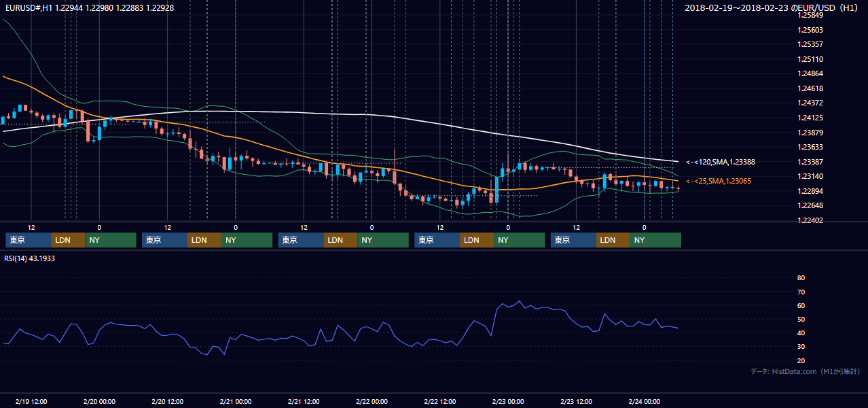Click the 1.22648 price axis label
This screenshot has height=408, width=868.
click(810, 205)
